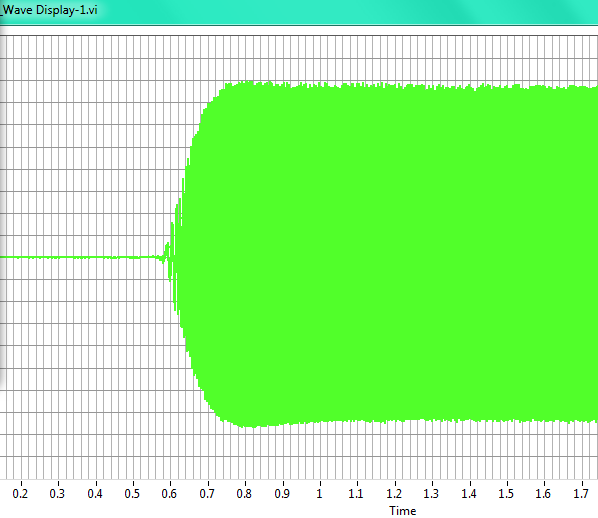Select the 0.6 time axis marker
The width and height of the screenshot is (598, 518).
(169, 494)
